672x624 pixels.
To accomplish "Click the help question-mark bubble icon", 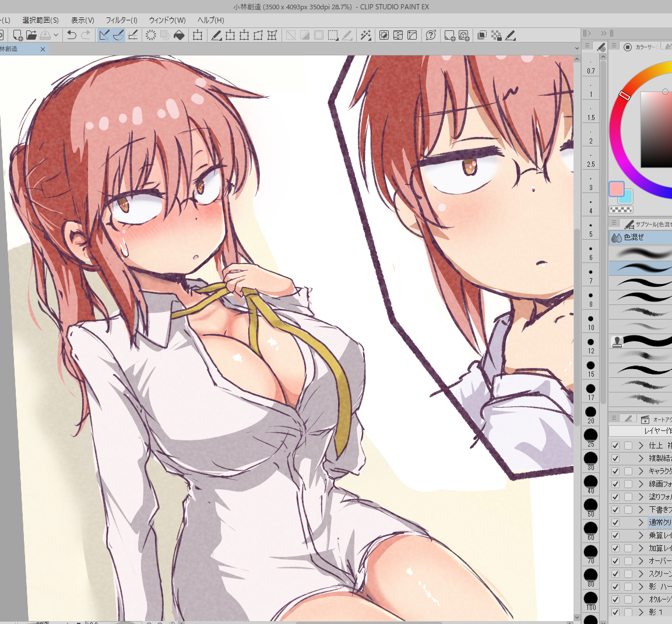I will (431, 35).
